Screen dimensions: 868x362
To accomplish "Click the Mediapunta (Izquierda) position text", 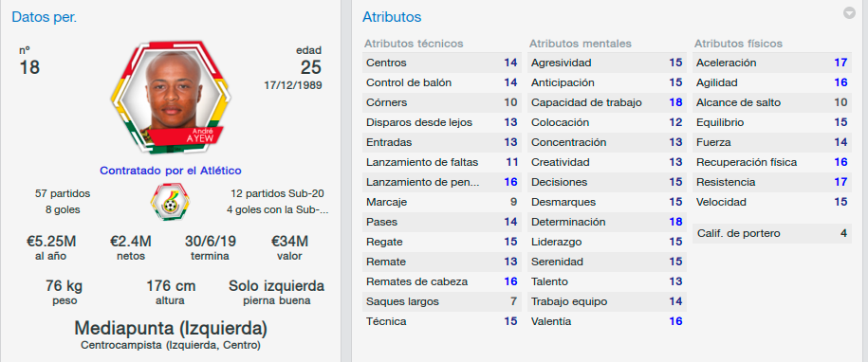I will coord(171,328).
